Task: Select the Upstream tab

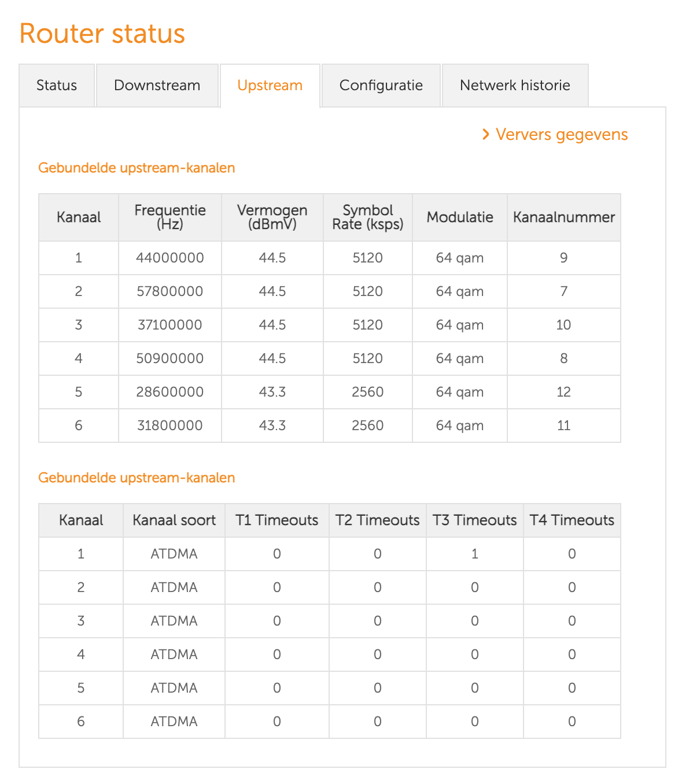Action: [x=270, y=86]
